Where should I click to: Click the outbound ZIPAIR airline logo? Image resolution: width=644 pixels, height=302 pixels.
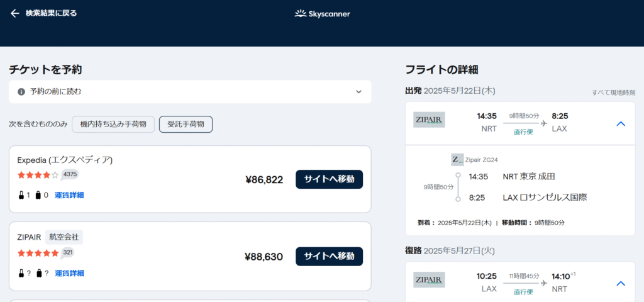[x=429, y=120]
